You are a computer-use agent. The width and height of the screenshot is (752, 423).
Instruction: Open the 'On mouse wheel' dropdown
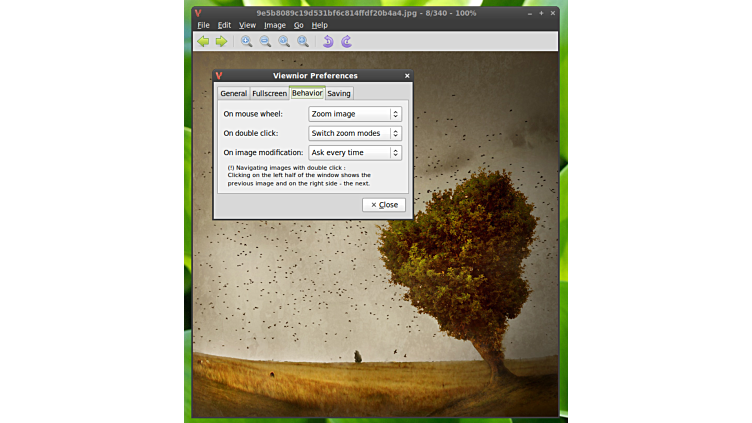[355, 114]
